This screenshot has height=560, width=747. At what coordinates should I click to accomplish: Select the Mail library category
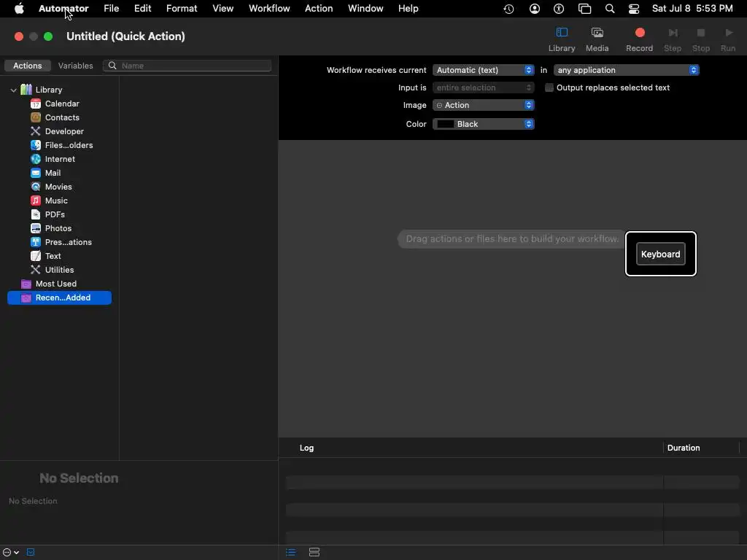(45, 172)
